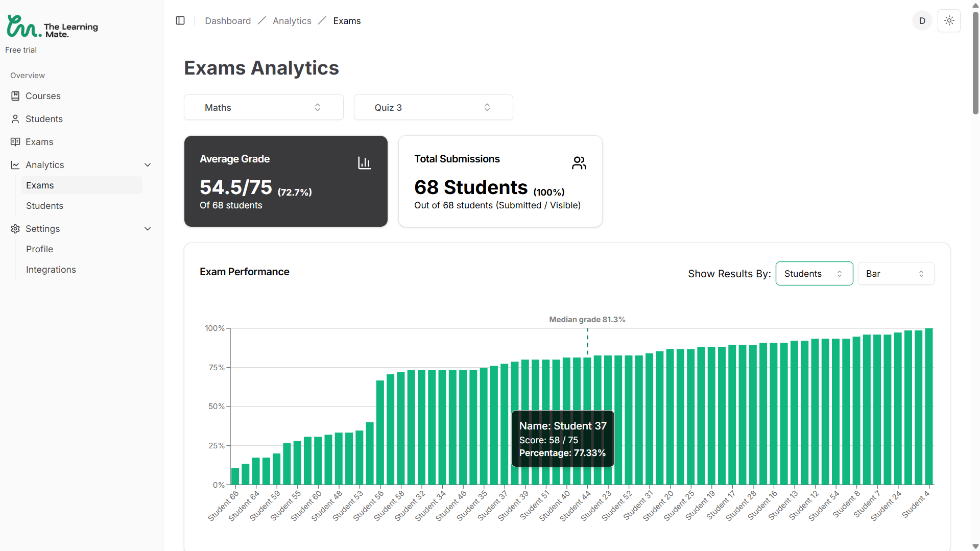
Task: Click the Students person icon in sidebar
Action: tap(15, 119)
